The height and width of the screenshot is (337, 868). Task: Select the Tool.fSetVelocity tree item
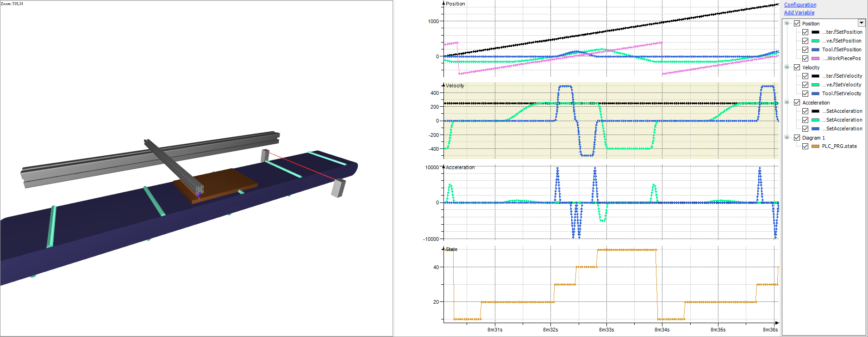click(x=841, y=93)
